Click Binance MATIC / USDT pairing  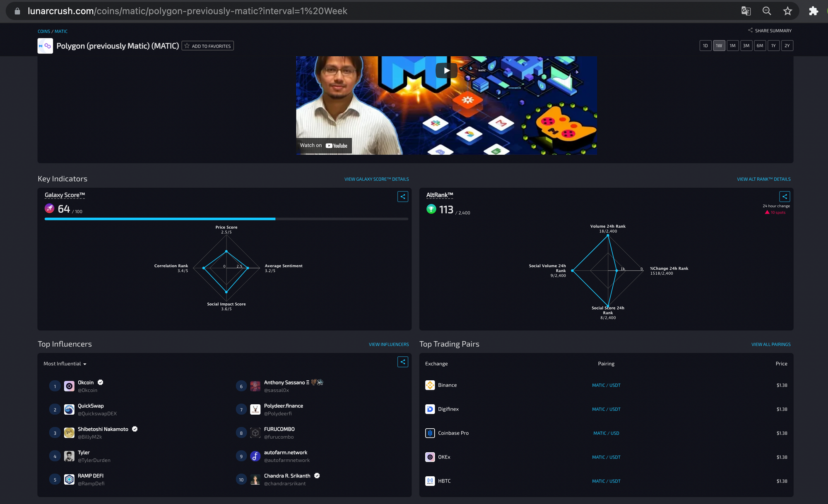tap(606, 385)
